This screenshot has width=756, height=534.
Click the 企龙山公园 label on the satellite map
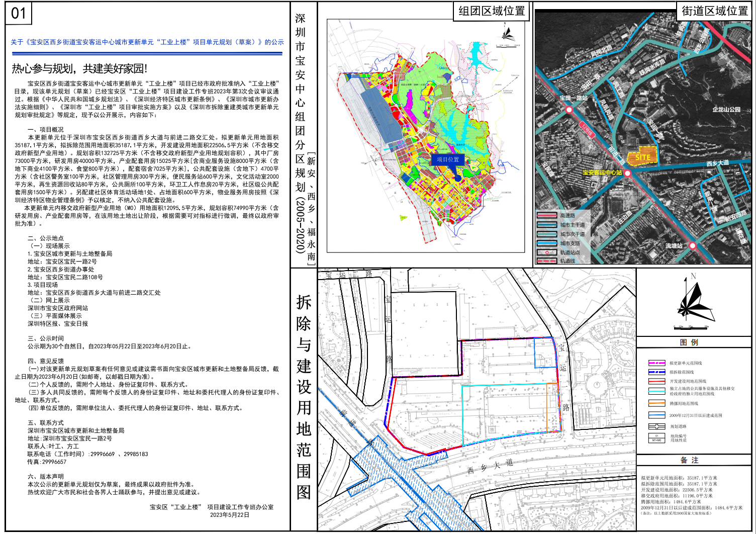pyautogui.click(x=726, y=109)
